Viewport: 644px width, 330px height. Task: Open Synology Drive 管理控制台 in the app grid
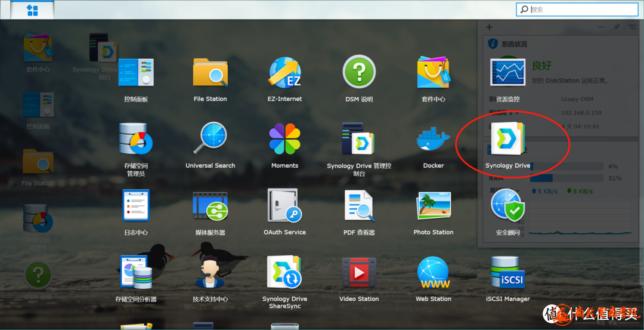pos(359,140)
